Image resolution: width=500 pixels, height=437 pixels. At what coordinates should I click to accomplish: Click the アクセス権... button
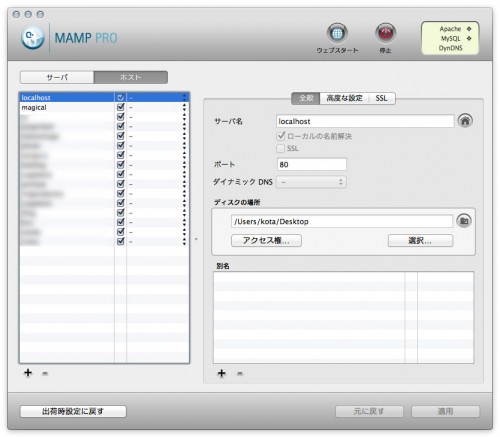266,240
